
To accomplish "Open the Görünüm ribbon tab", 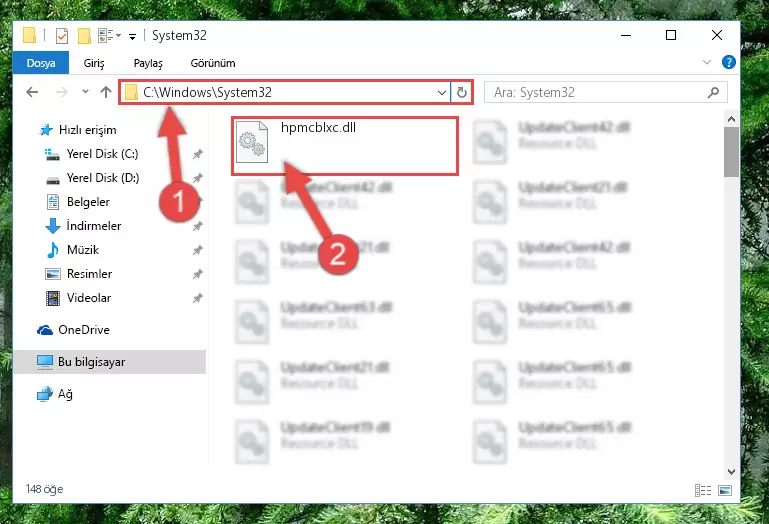I will point(213,63).
